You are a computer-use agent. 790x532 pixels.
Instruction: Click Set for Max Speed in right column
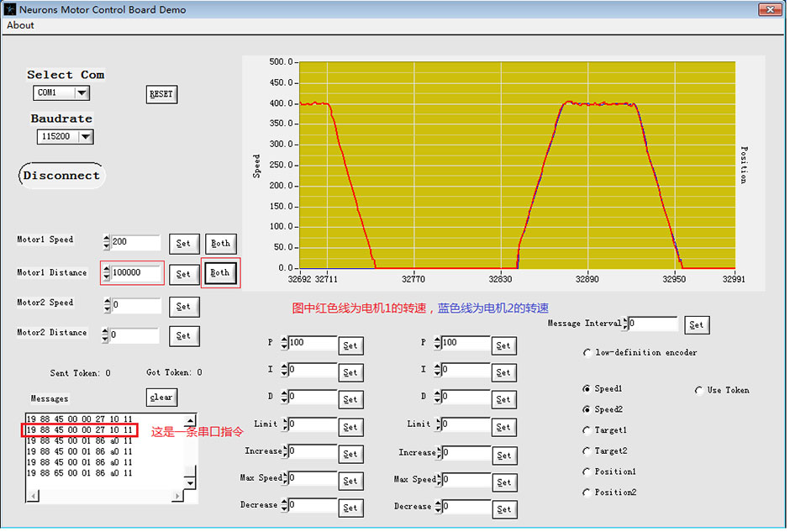(503, 482)
